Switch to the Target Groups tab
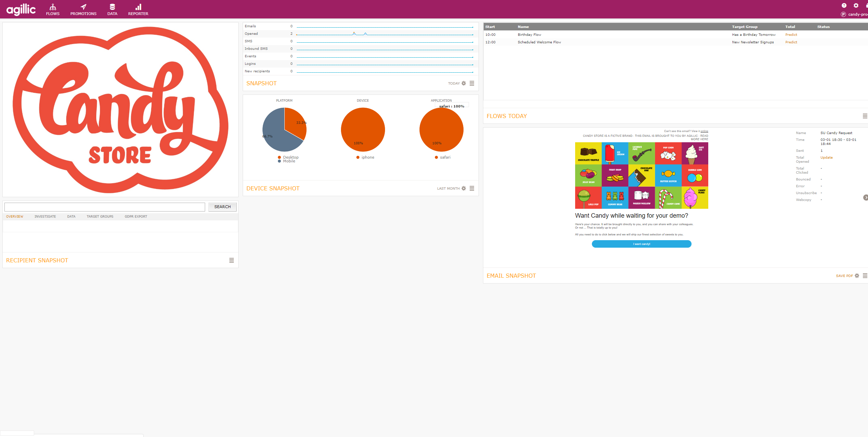This screenshot has height=437, width=868. [x=100, y=217]
